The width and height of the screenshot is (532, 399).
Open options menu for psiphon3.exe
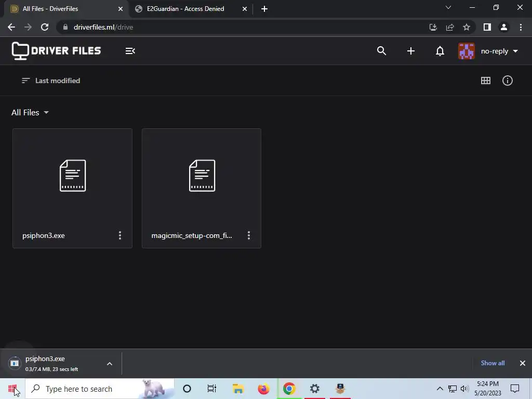(x=120, y=235)
